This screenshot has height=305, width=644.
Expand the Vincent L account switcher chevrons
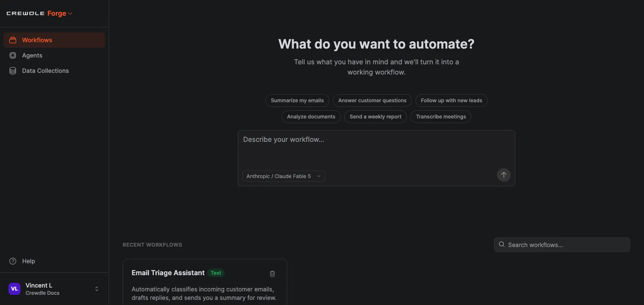(x=97, y=289)
